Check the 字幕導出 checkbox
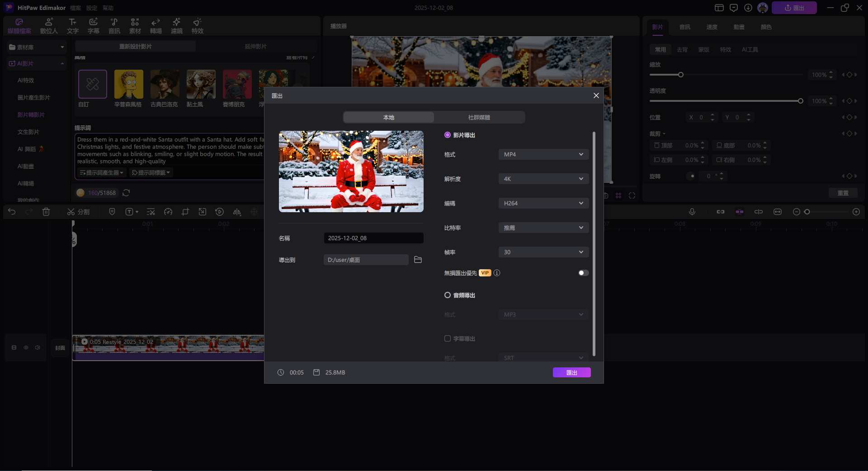 click(x=448, y=338)
